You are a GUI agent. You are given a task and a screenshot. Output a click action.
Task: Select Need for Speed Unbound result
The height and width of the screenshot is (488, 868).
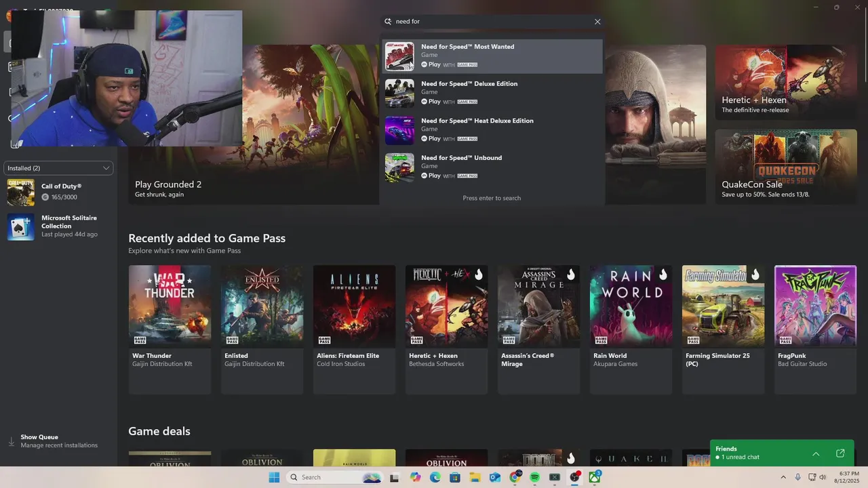pyautogui.click(x=492, y=167)
